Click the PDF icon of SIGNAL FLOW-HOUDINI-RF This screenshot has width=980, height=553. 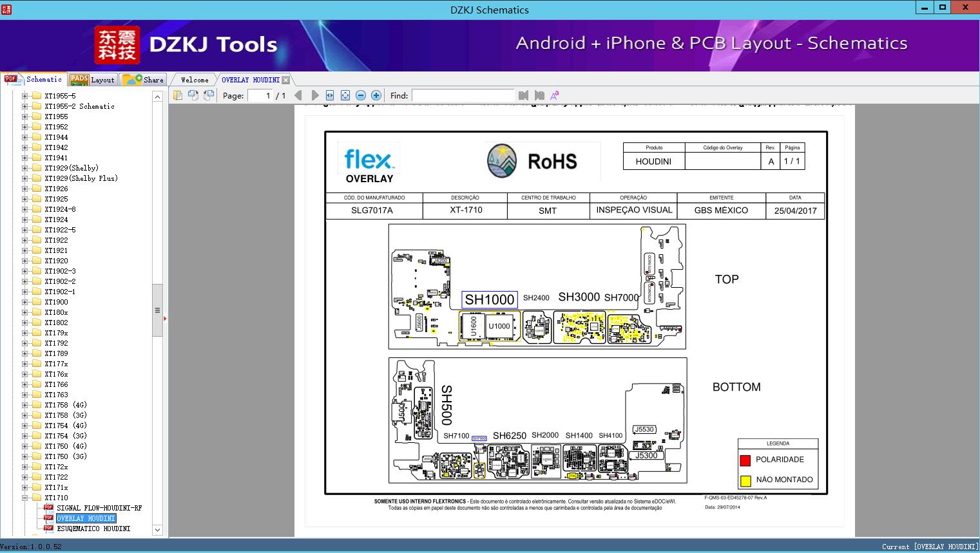coord(48,507)
